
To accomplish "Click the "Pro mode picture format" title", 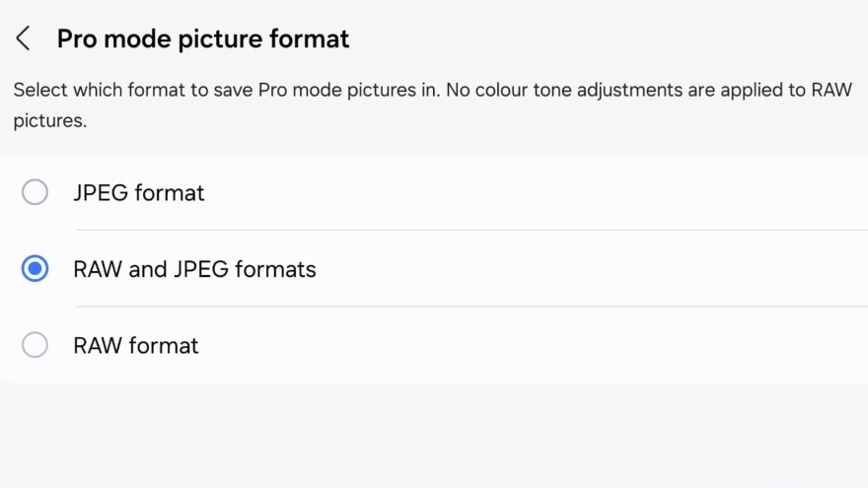I will pos(203,39).
